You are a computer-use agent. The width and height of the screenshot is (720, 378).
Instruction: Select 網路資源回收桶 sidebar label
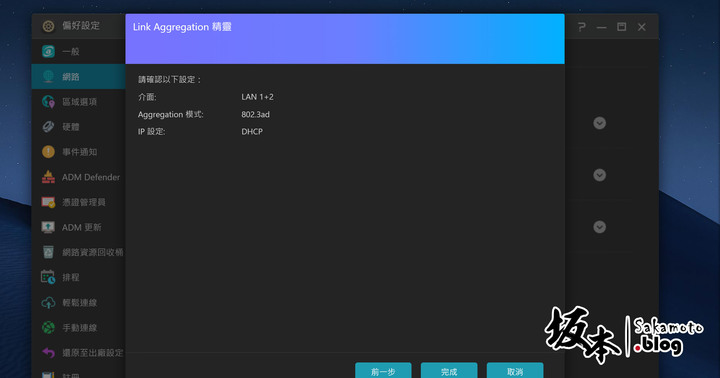pos(93,252)
